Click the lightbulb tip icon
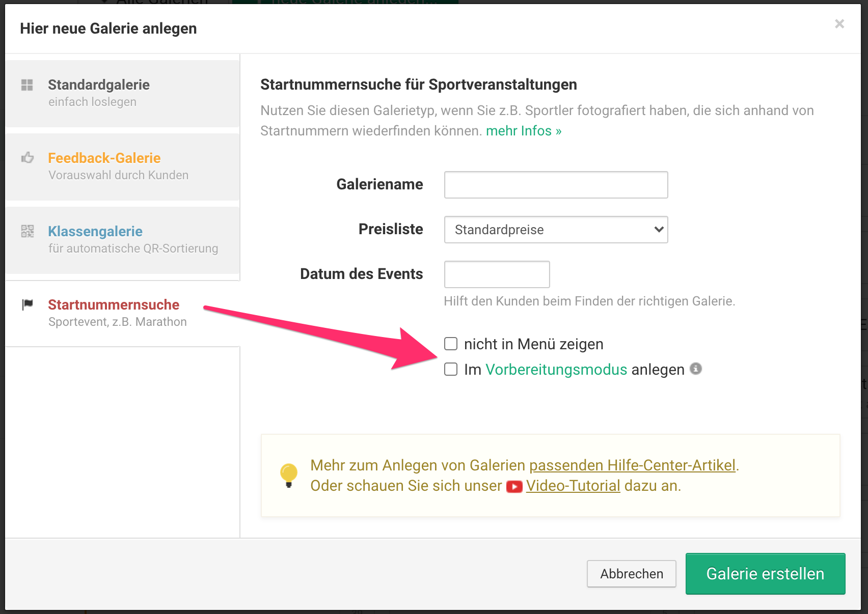This screenshot has height=614, width=868. pos(289,475)
